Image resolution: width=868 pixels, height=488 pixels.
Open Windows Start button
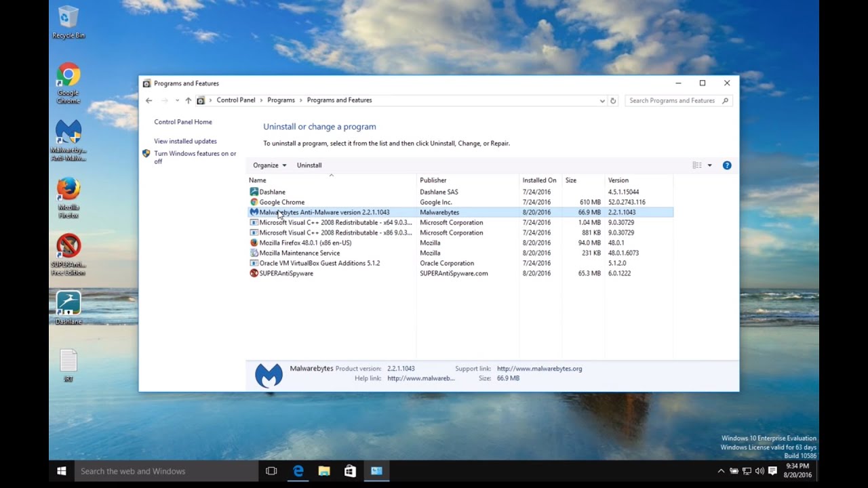coord(62,471)
